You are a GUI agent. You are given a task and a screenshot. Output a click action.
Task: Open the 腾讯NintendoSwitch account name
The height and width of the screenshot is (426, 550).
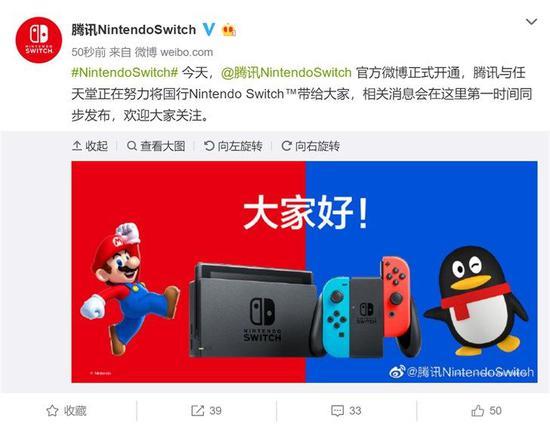(134, 29)
